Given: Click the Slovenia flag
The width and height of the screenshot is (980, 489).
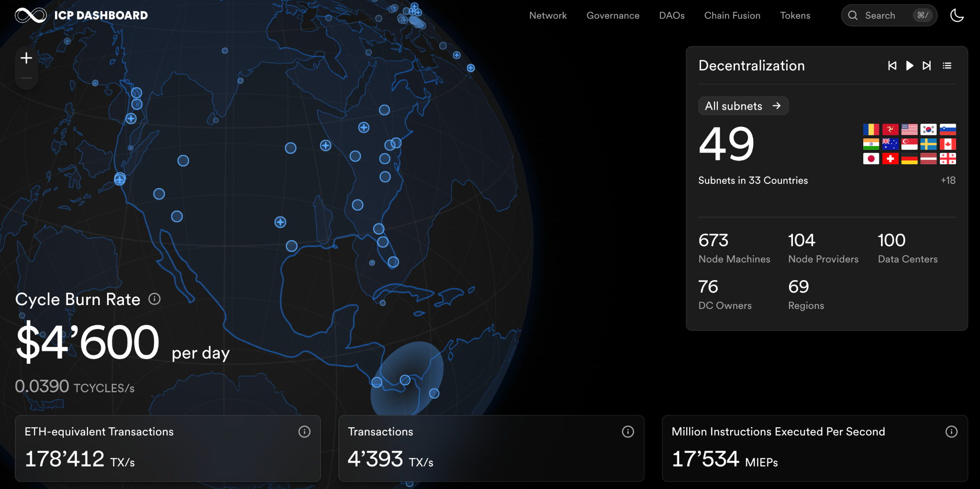Looking at the screenshot, I should [x=948, y=129].
